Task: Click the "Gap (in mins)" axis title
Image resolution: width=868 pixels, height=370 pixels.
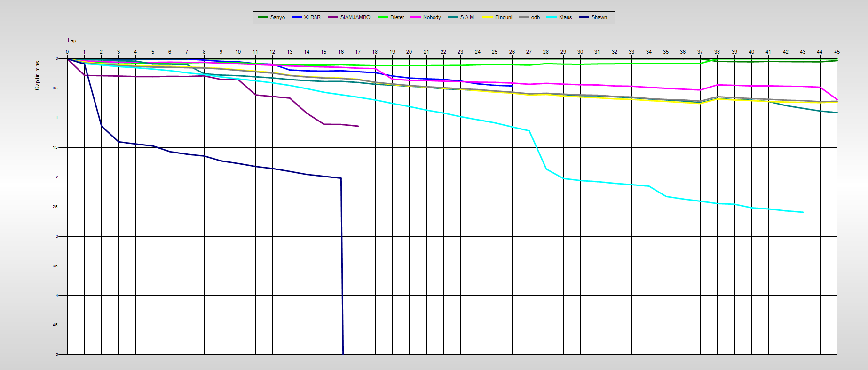Action: [x=37, y=74]
